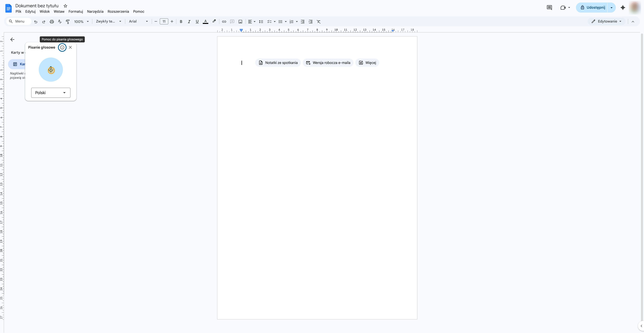Open line and paragraph spacing

click(x=261, y=22)
